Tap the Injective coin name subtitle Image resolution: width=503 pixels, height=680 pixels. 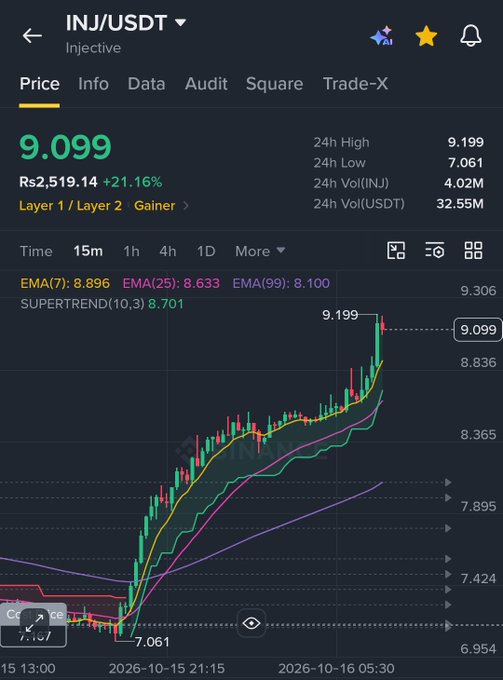point(93,48)
